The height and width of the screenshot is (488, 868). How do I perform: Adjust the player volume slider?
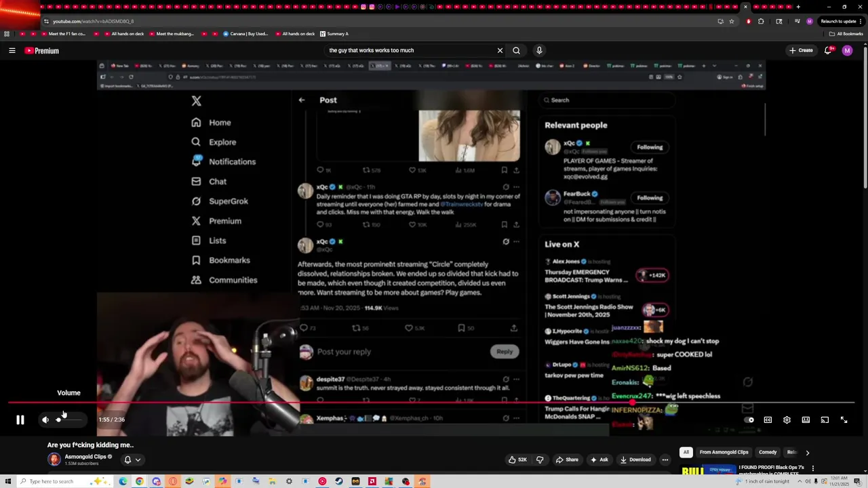[69, 420]
